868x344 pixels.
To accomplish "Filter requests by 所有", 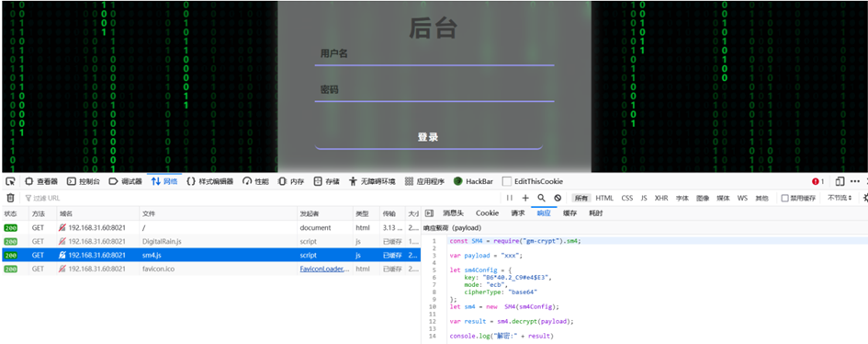I will click(581, 198).
